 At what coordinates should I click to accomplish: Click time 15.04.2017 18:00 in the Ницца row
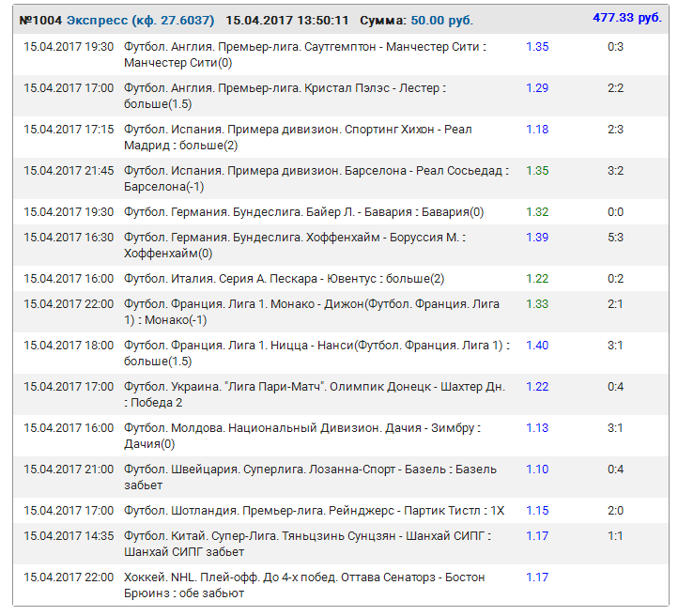point(69,346)
